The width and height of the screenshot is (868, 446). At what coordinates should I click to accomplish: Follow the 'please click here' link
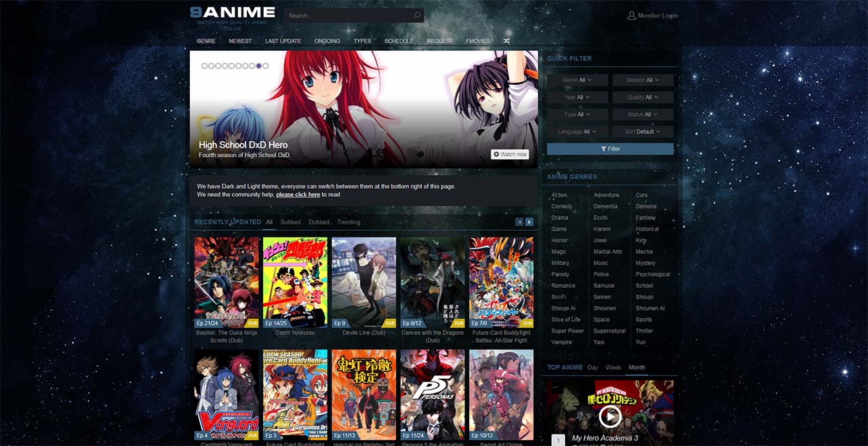tap(298, 194)
